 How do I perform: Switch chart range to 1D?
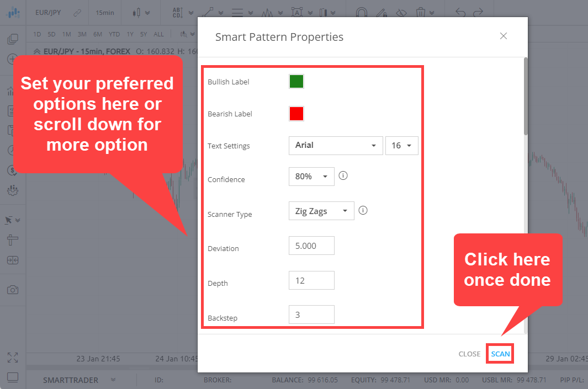[36, 34]
